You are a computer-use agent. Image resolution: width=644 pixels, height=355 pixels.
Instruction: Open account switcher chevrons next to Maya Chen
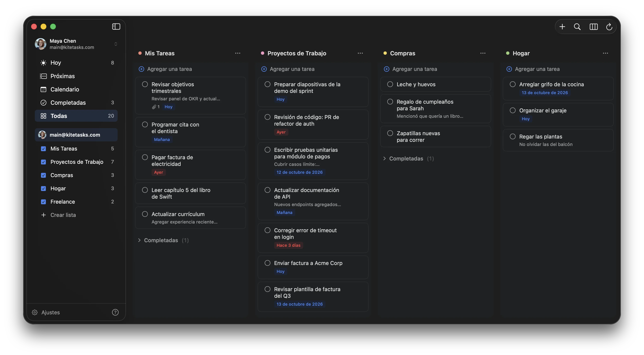click(116, 44)
